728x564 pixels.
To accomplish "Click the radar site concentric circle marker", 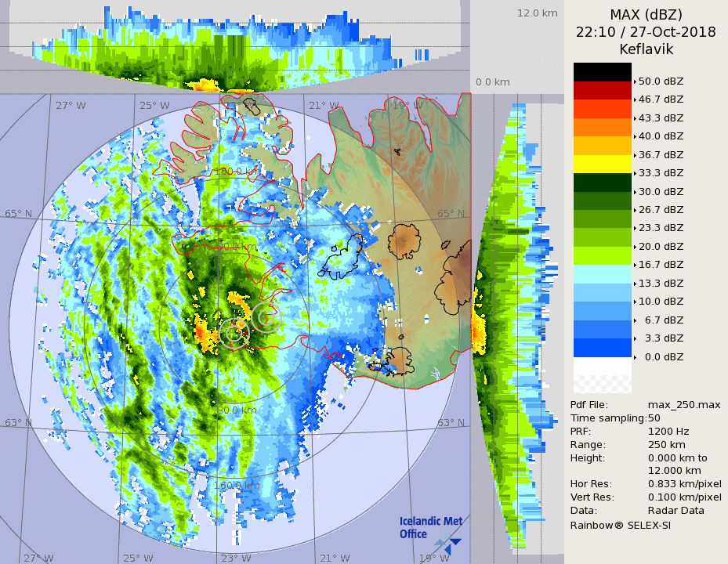I will (234, 332).
